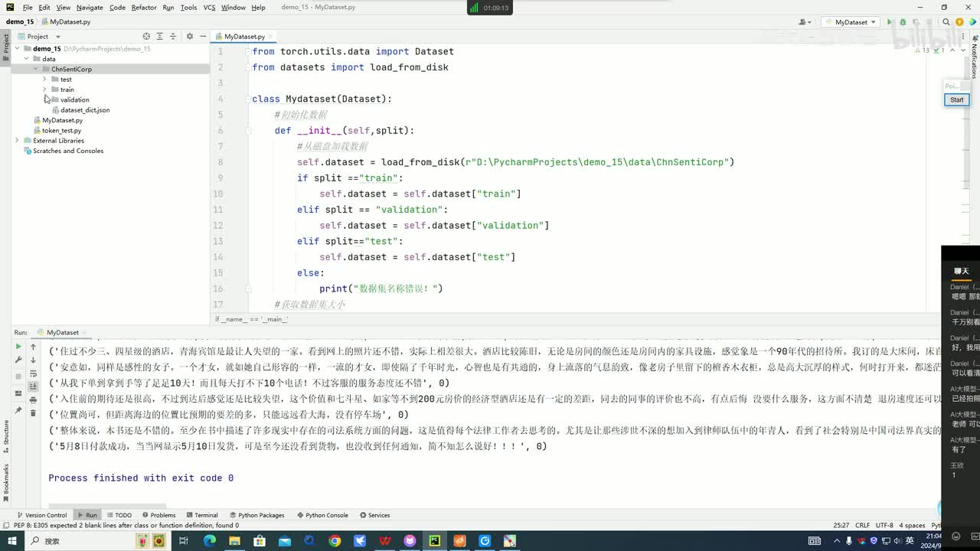Expand all icon in Project panel
The height and width of the screenshot is (551, 980).
(x=159, y=36)
